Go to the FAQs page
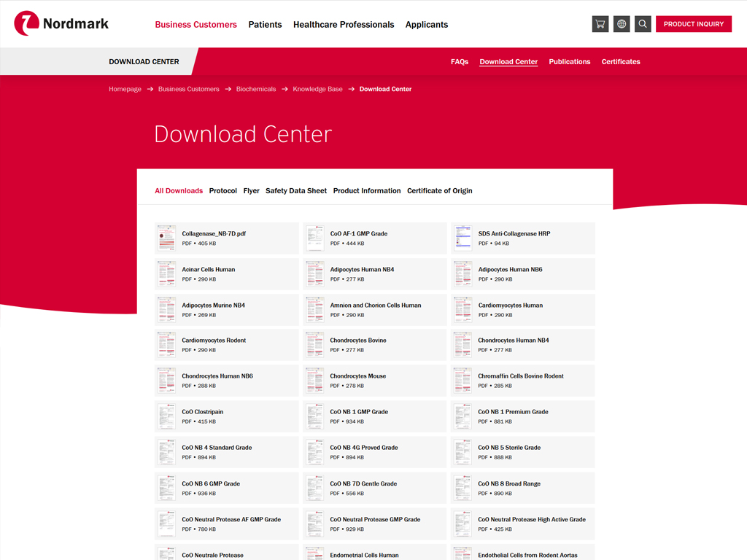This screenshot has width=747, height=560. [x=460, y=62]
